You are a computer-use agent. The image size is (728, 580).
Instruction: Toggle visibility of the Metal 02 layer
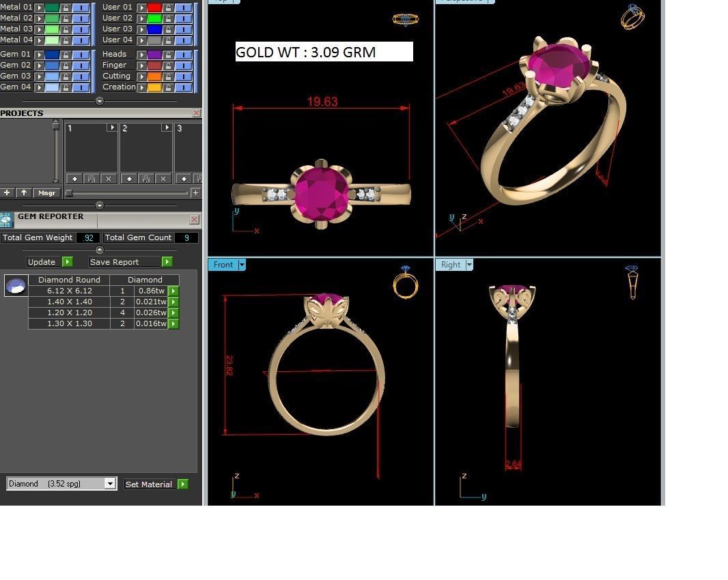coord(81,18)
